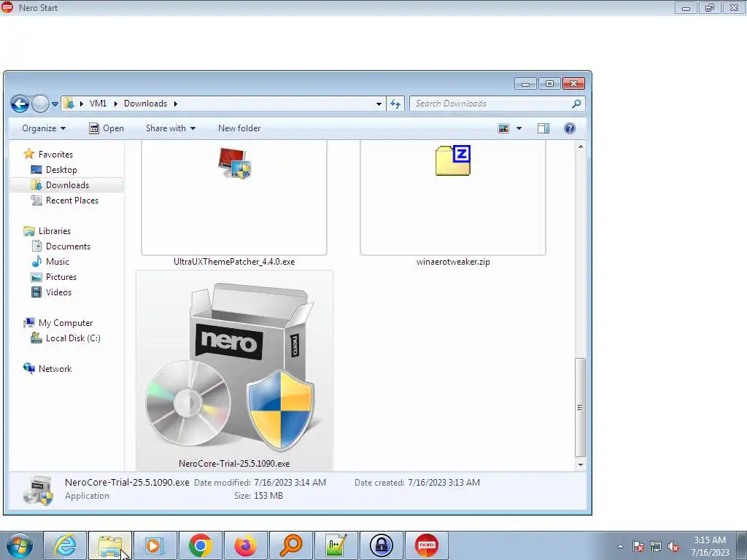Click the folder icon in address bar

[x=69, y=104]
